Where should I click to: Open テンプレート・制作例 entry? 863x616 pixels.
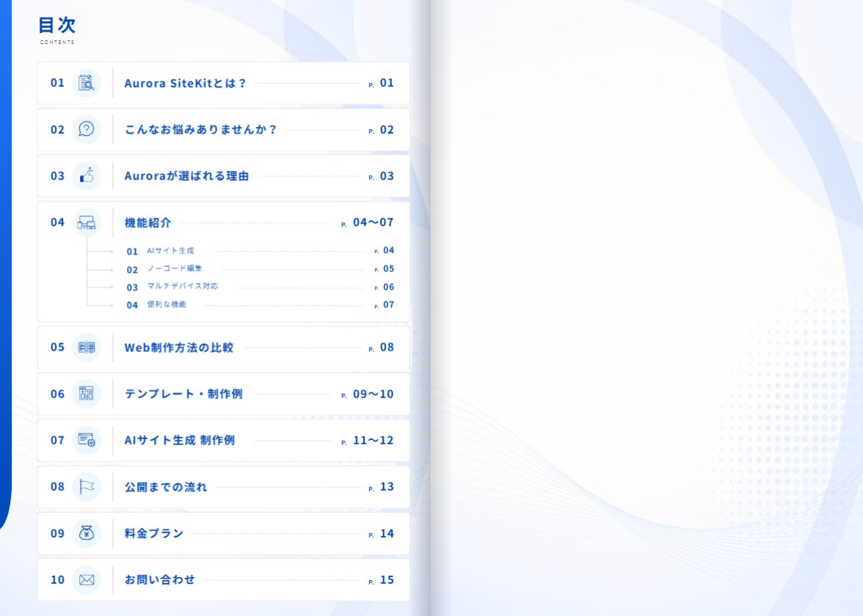(x=223, y=394)
